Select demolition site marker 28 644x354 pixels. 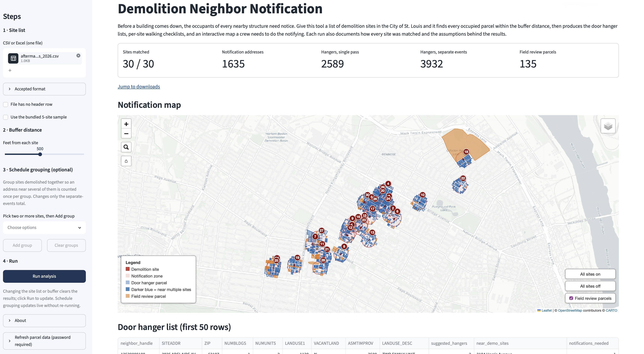click(x=323, y=260)
